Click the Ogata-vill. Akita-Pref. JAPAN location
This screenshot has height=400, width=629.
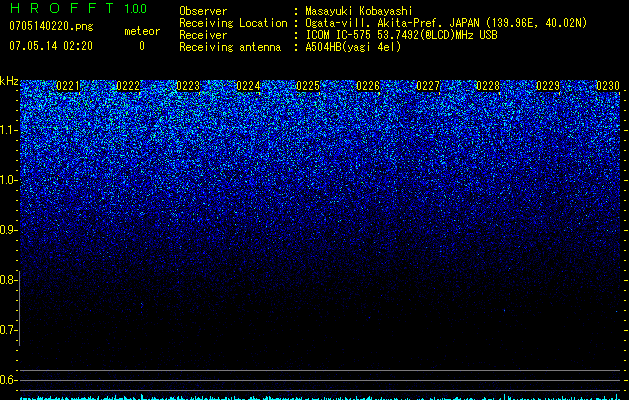(446, 23)
